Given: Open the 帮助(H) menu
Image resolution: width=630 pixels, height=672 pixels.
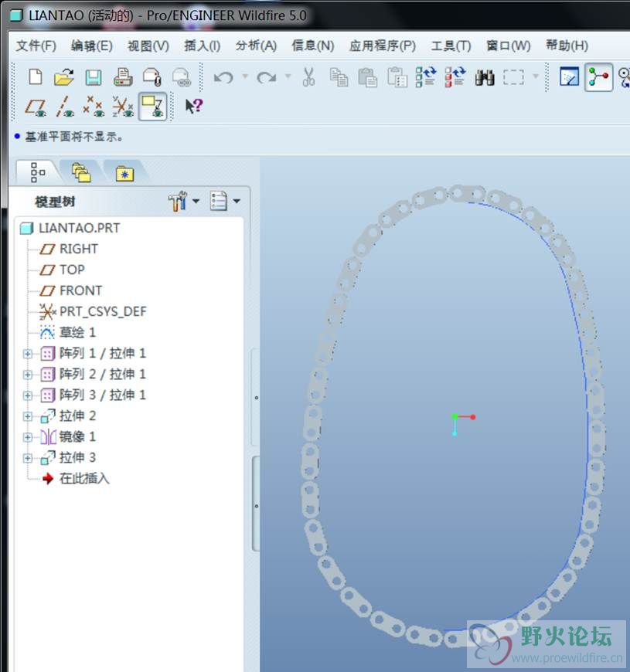Looking at the screenshot, I should coord(567,46).
